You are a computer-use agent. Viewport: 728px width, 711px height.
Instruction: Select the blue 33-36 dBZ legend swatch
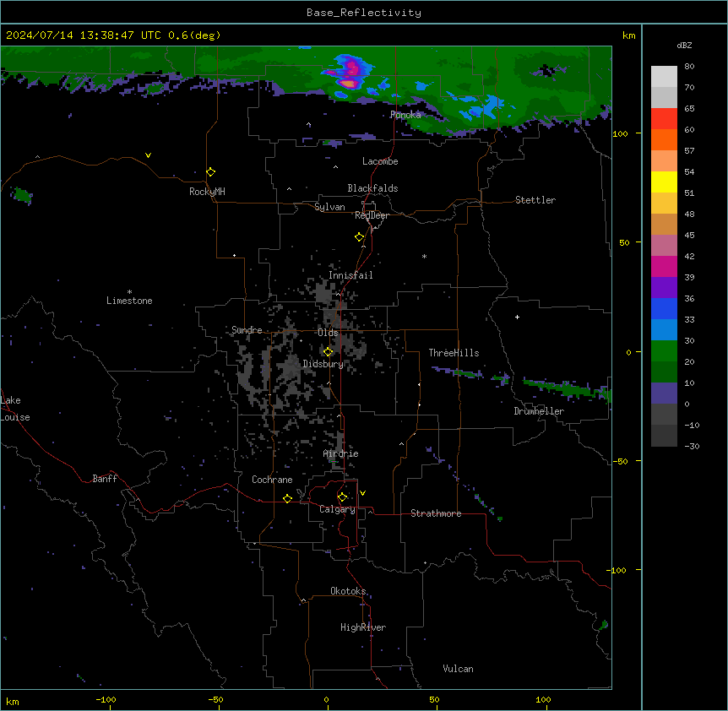pyautogui.click(x=664, y=308)
